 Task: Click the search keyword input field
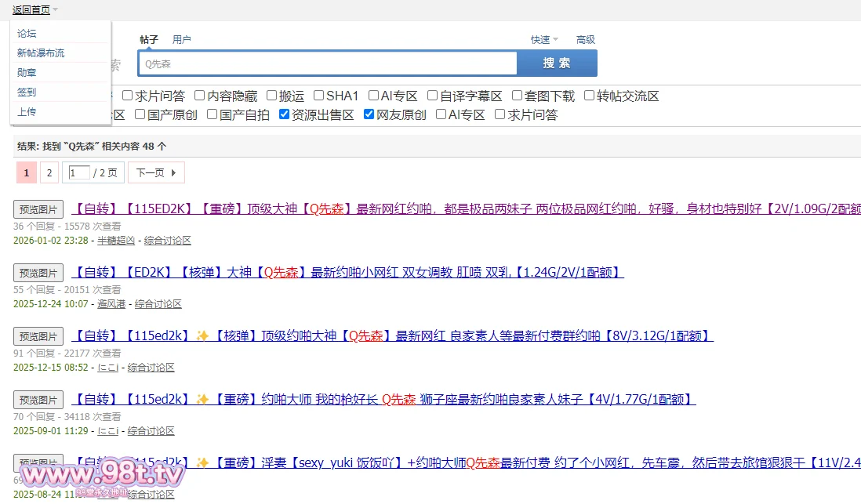tap(328, 63)
